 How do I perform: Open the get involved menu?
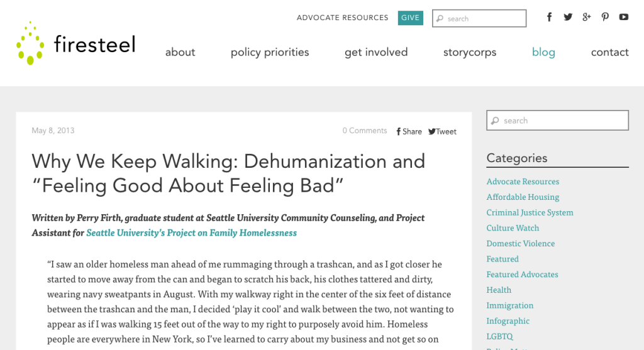tap(376, 52)
